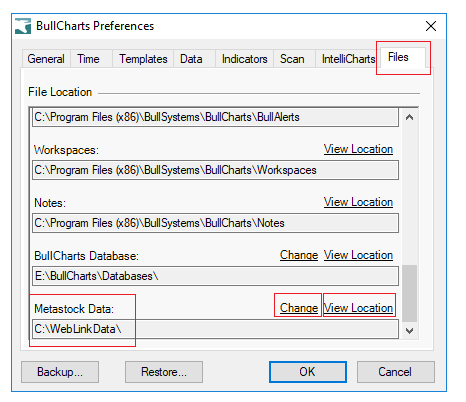This screenshot has width=466, height=402.
Task: Click the Restore... button
Action: (x=164, y=372)
